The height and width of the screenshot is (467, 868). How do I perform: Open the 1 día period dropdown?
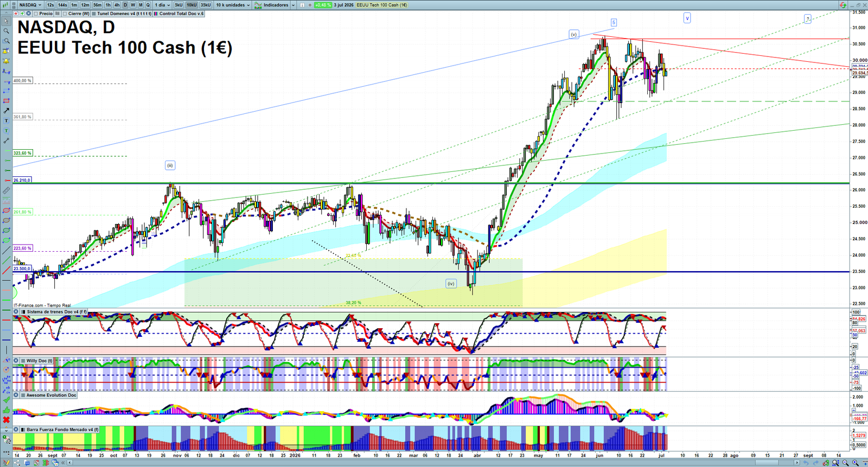point(162,5)
